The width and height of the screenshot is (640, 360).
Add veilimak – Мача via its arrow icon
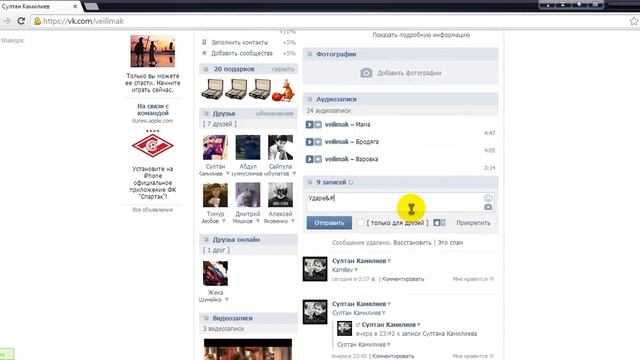[x=318, y=124]
